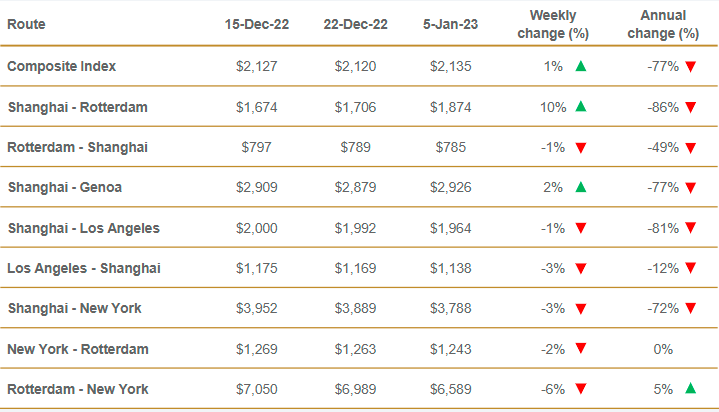Click red down arrow for Los Angeles - Shanghai annual change
This screenshot has height=412, width=719.
tap(689, 268)
